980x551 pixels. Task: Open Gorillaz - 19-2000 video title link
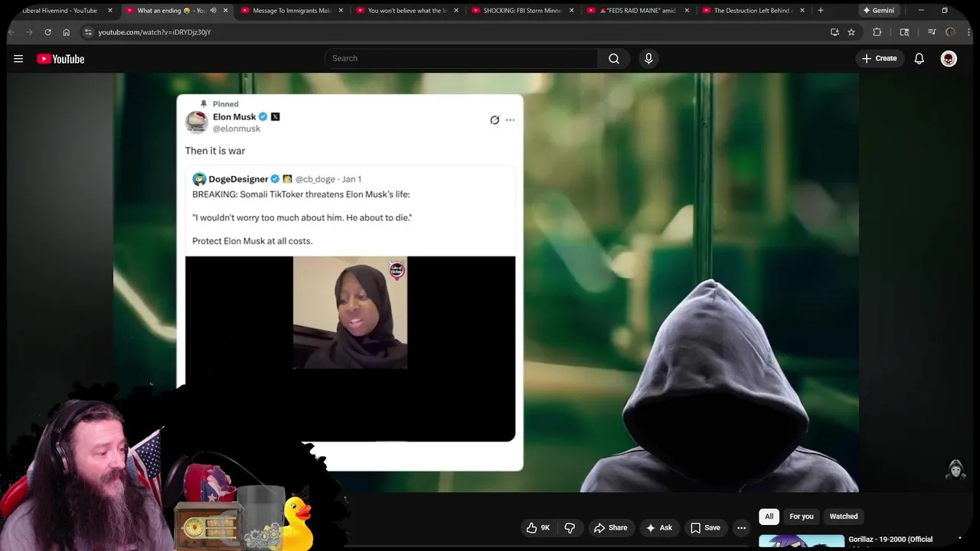point(890,540)
